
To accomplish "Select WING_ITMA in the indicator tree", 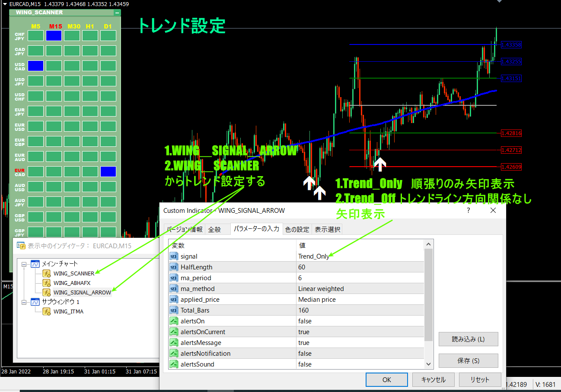I will tap(68, 311).
